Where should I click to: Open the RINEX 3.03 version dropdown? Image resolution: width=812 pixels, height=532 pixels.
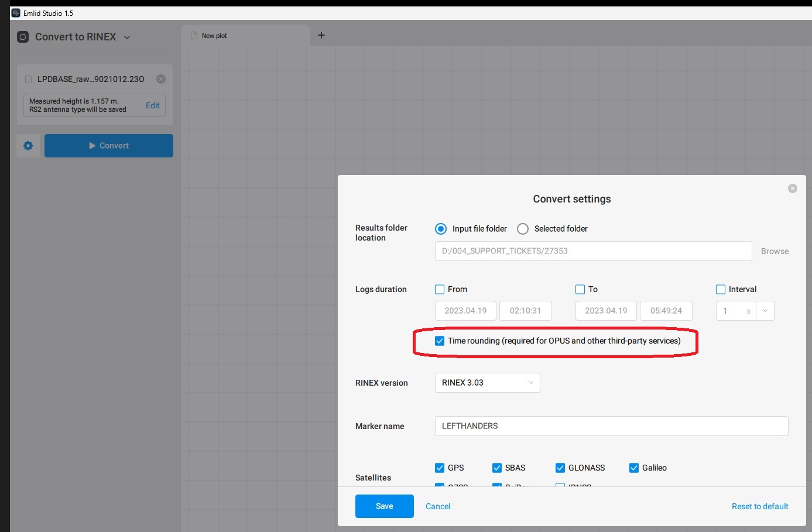487,383
